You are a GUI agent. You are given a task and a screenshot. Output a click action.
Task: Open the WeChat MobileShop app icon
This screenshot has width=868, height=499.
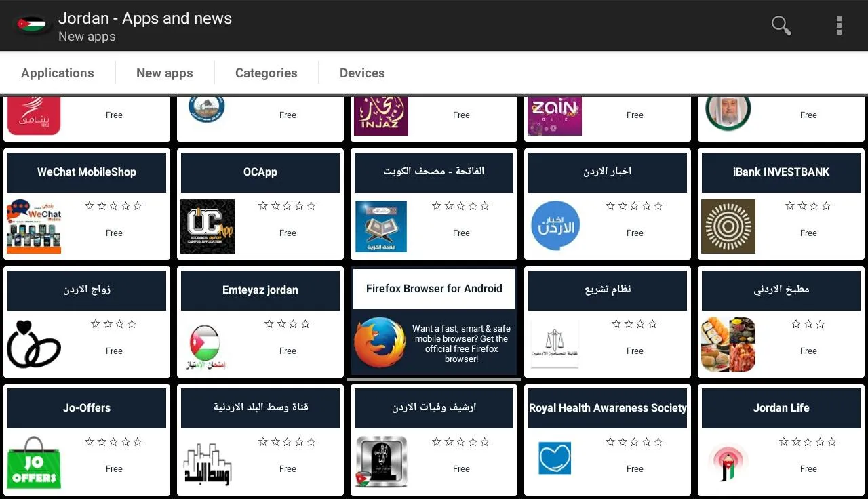(x=34, y=226)
